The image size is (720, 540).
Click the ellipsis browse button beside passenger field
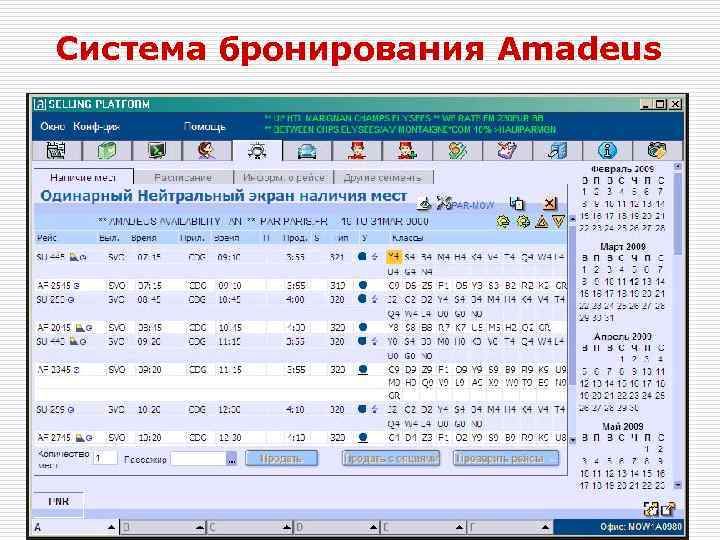pos(232,458)
